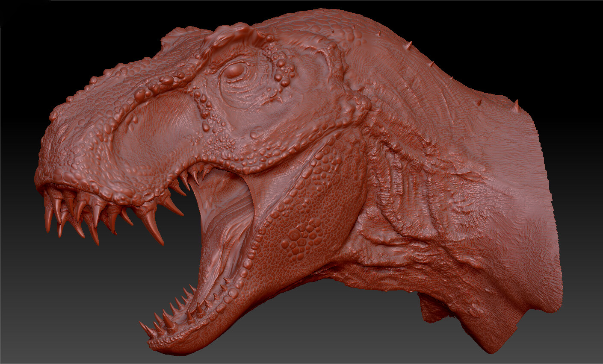
Task: Click the T-rex sculpt's eye
Action: coord(235,71)
